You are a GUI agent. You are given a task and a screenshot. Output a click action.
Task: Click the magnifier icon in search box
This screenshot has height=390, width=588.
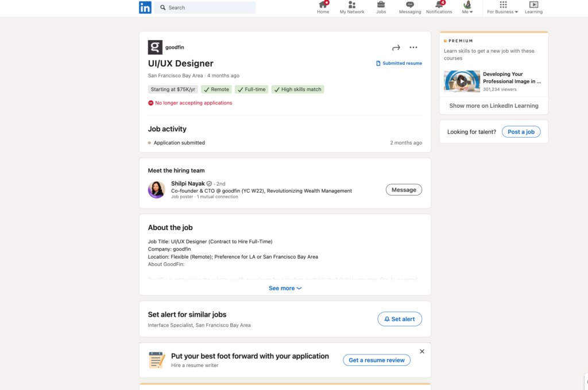coord(163,7)
